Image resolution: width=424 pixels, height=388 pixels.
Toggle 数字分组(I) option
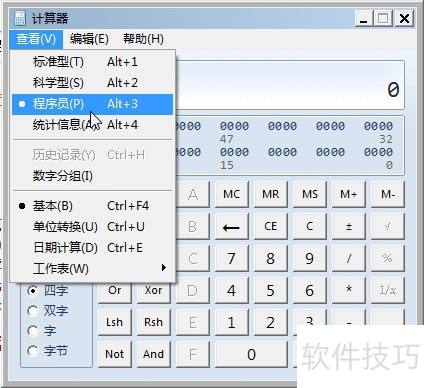(92, 176)
